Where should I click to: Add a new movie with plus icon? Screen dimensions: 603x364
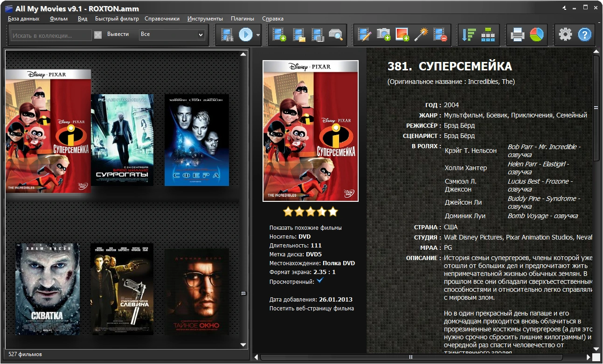point(279,35)
